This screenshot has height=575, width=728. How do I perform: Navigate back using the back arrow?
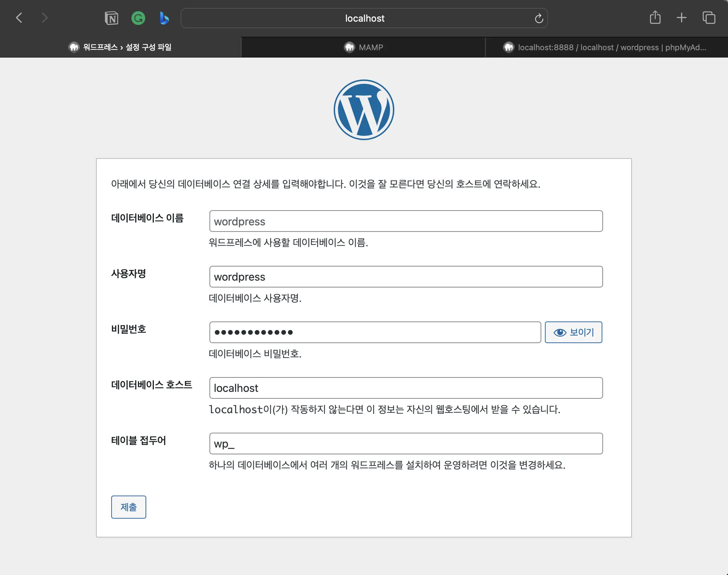[19, 17]
